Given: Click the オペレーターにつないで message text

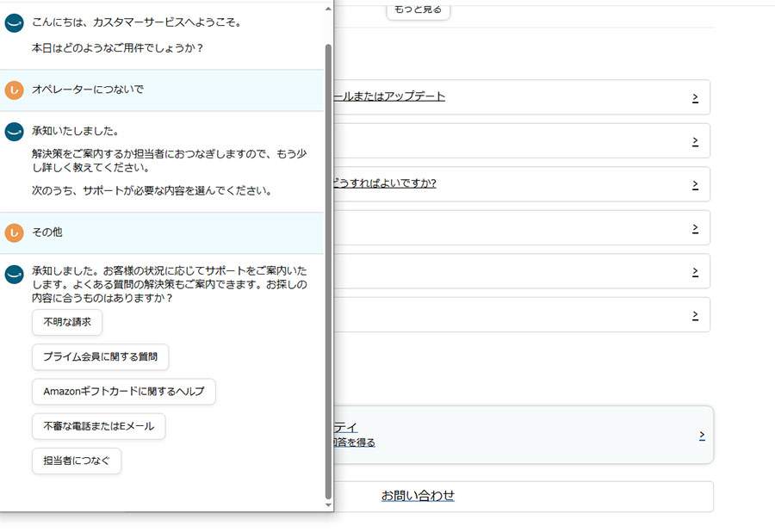Looking at the screenshot, I should (88, 90).
